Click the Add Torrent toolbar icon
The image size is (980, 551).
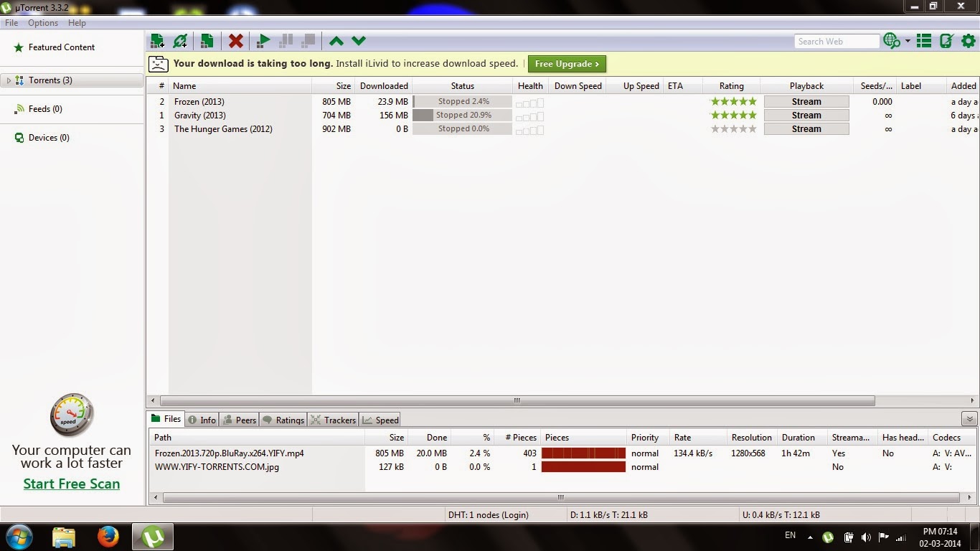click(x=157, y=41)
